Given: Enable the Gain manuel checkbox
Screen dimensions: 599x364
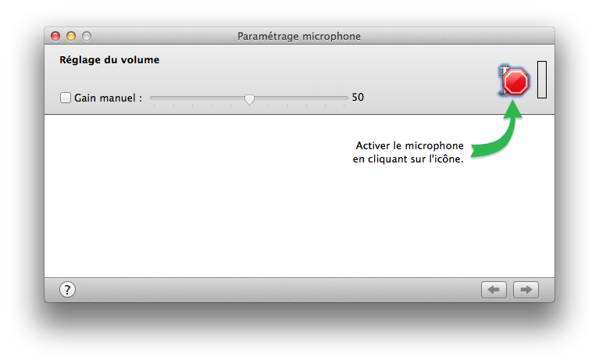Looking at the screenshot, I should coord(66,98).
